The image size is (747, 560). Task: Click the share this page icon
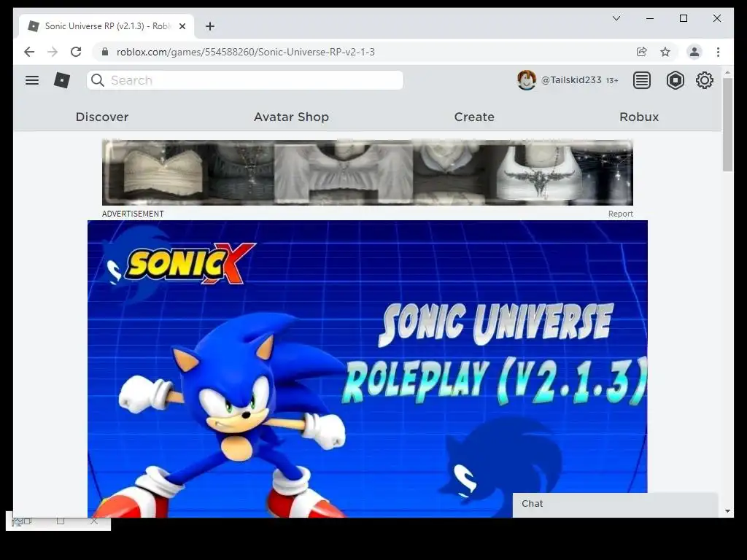[x=642, y=52]
